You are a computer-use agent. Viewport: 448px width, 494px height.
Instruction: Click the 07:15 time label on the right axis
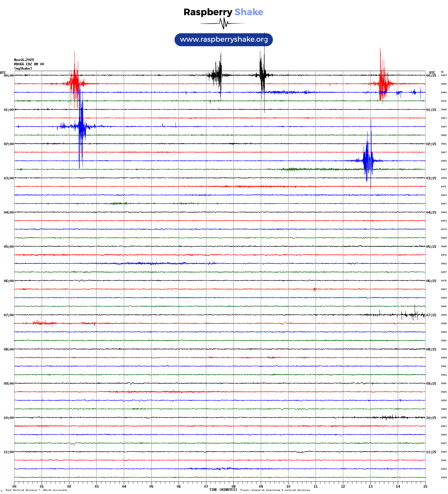click(431, 315)
